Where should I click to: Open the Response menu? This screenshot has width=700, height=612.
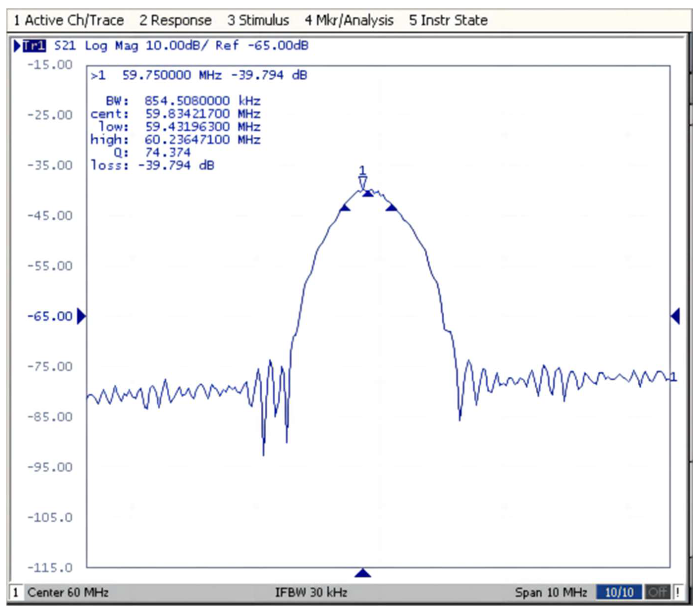[175, 21]
